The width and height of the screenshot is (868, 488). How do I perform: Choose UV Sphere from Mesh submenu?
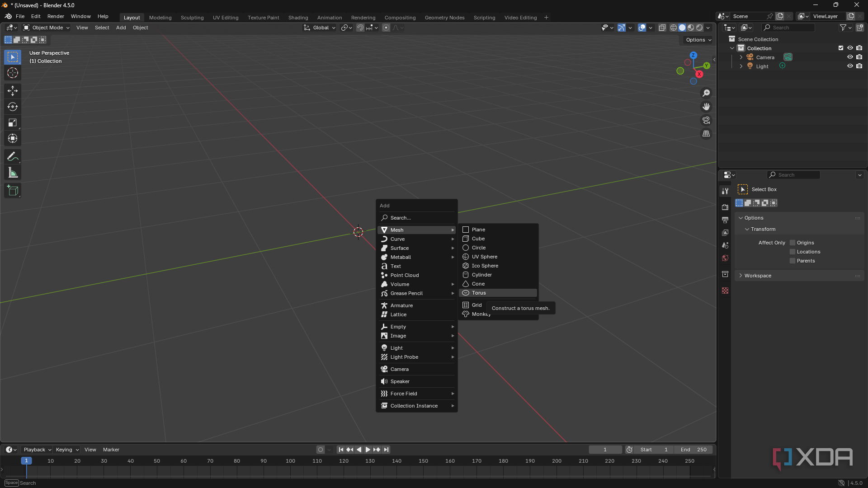[x=498, y=257]
